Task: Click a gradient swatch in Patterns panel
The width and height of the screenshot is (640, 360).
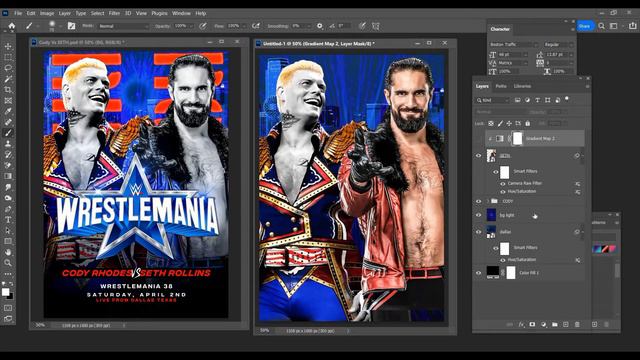Action: point(604,249)
